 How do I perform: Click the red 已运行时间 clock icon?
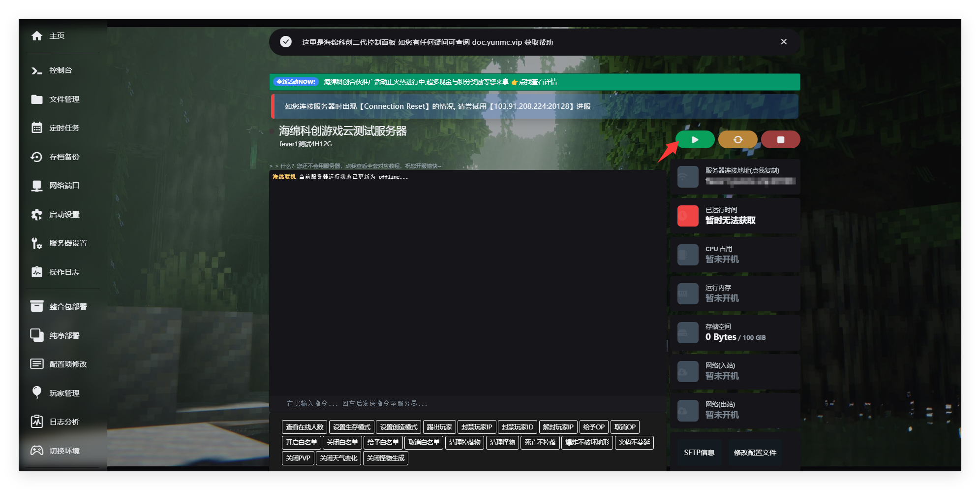click(688, 216)
